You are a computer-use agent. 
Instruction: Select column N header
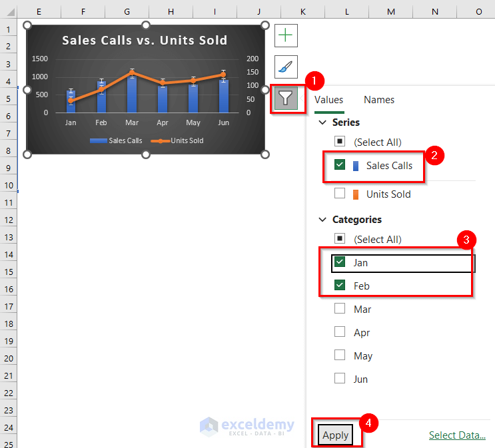pyautogui.click(x=434, y=12)
